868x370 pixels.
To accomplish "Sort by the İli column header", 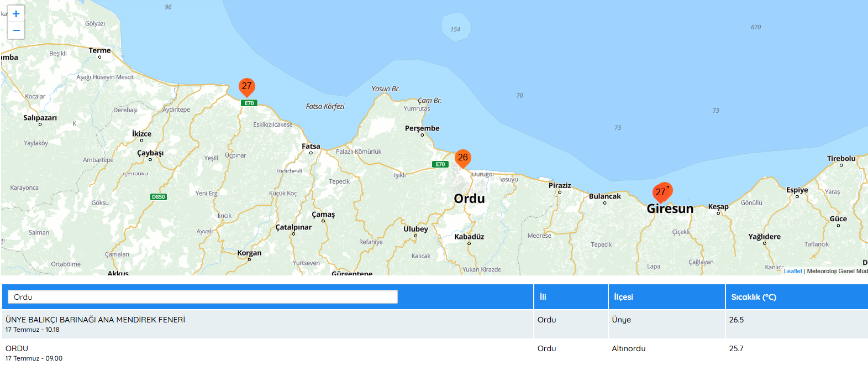I will [571, 297].
